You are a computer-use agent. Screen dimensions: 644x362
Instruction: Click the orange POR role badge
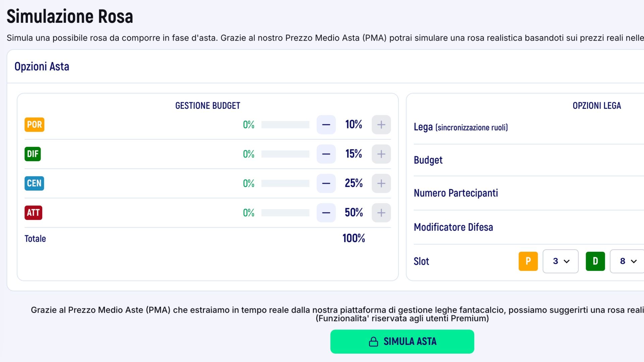[34, 125]
